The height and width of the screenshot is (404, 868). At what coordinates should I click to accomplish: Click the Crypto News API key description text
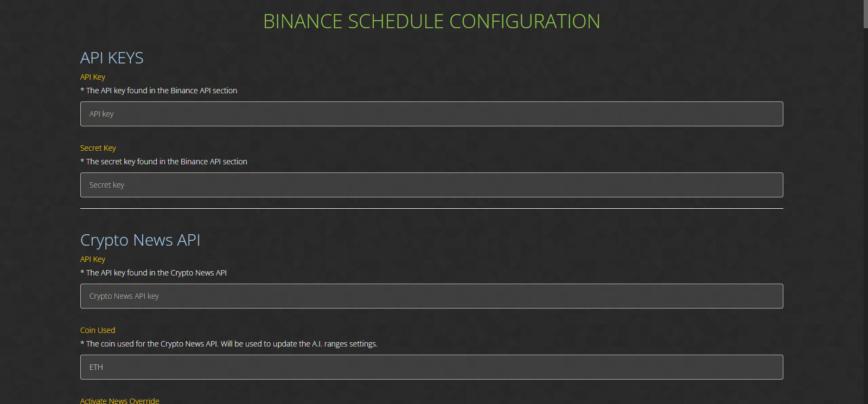(156, 273)
